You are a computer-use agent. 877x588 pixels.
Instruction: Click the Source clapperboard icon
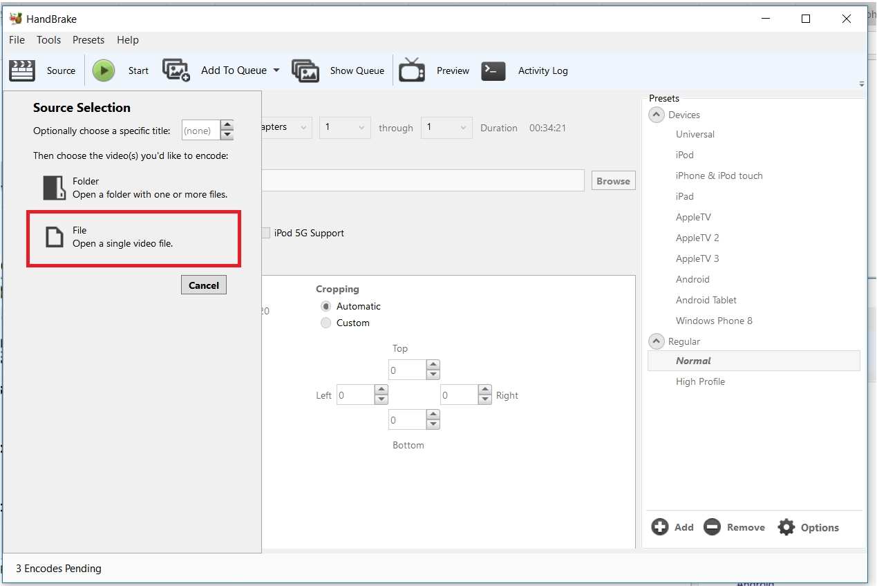pyautogui.click(x=22, y=70)
